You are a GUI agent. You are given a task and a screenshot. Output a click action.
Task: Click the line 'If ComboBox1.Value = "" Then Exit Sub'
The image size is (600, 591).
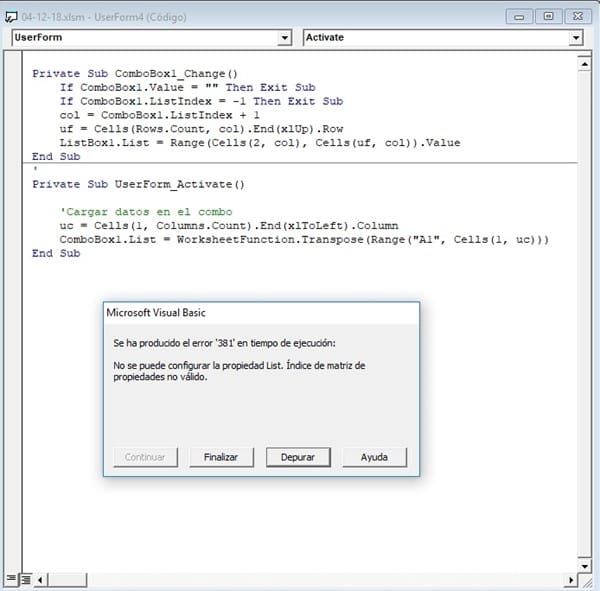188,88
